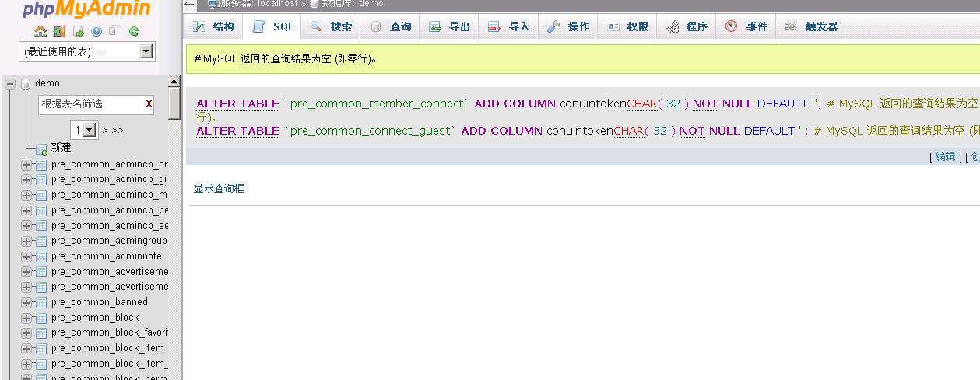Open table pre_common_banned in tree
The image size is (980, 380).
click(x=100, y=302)
